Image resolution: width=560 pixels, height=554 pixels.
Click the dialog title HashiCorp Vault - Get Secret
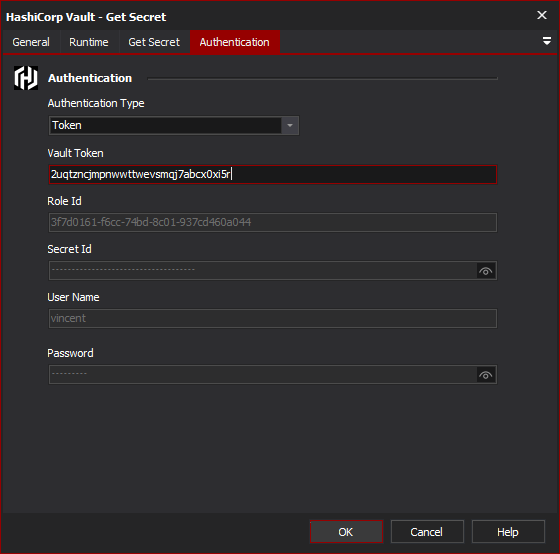(86, 17)
